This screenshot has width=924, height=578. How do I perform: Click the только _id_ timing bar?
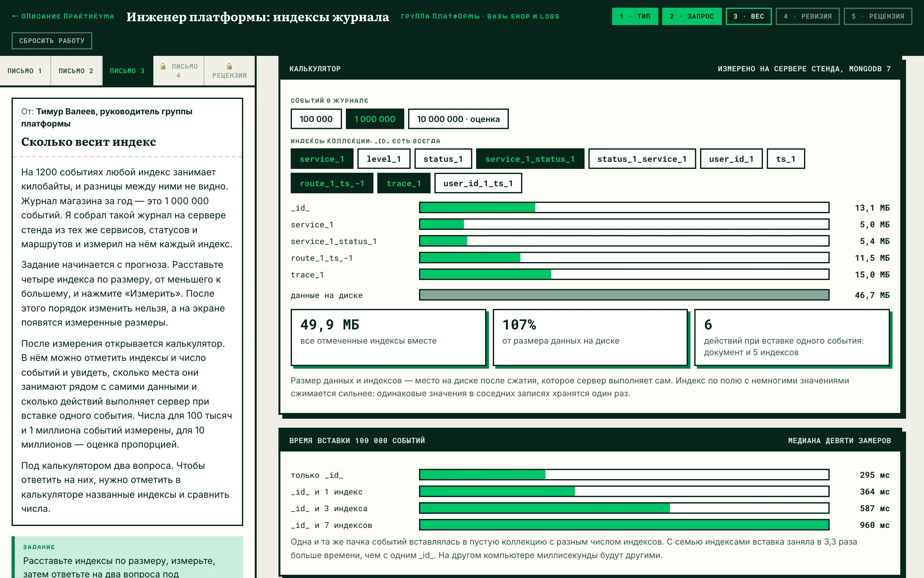click(x=624, y=475)
